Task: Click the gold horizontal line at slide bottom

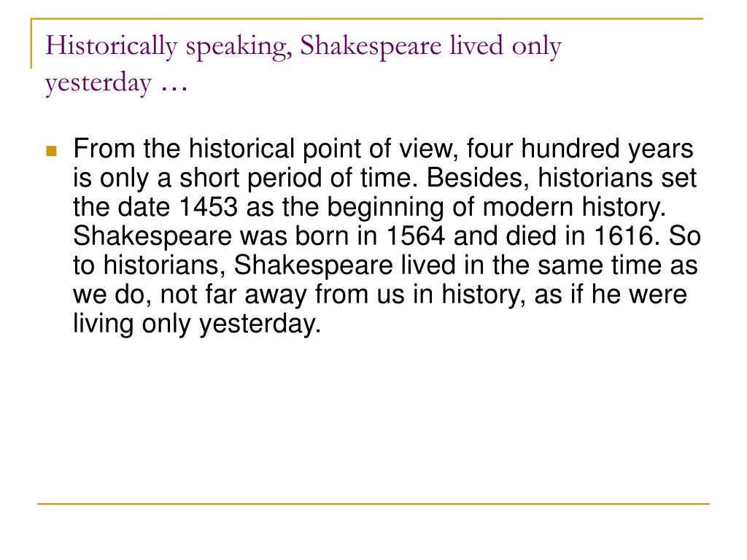Action: 373,503
